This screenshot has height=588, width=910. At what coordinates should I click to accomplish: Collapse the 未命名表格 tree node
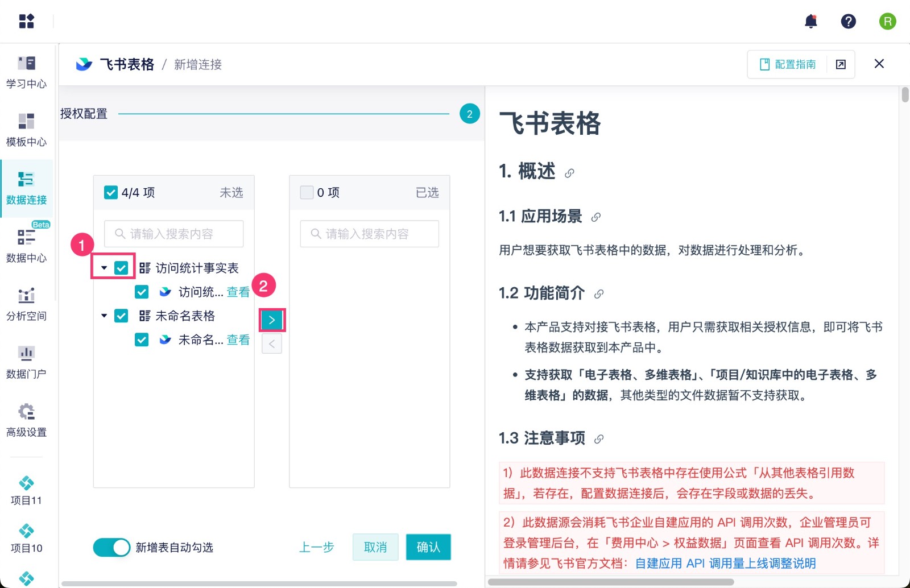pos(104,316)
